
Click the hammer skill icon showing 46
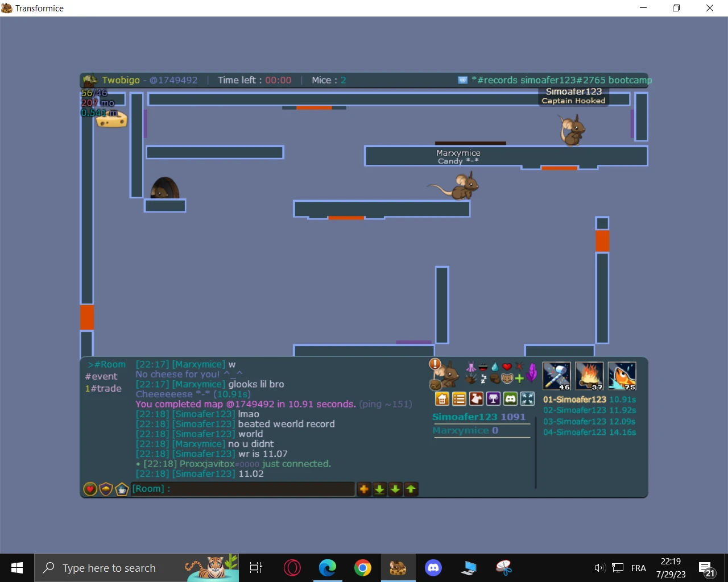point(556,376)
